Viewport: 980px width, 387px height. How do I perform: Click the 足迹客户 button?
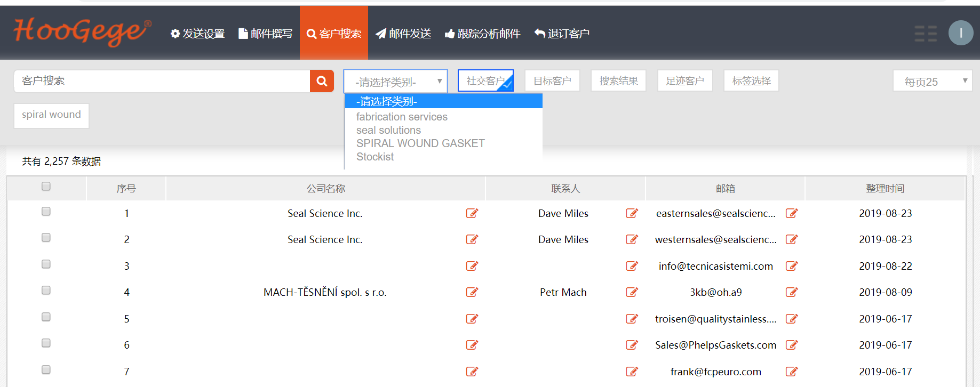(685, 80)
